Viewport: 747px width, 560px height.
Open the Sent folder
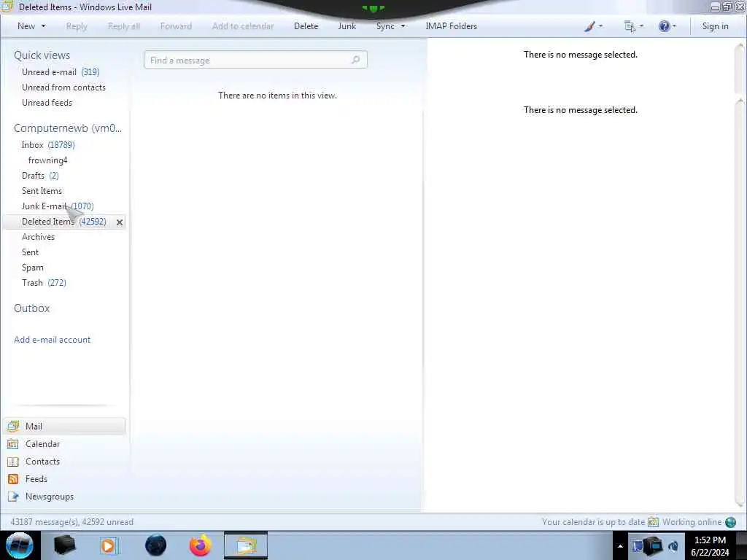(30, 252)
